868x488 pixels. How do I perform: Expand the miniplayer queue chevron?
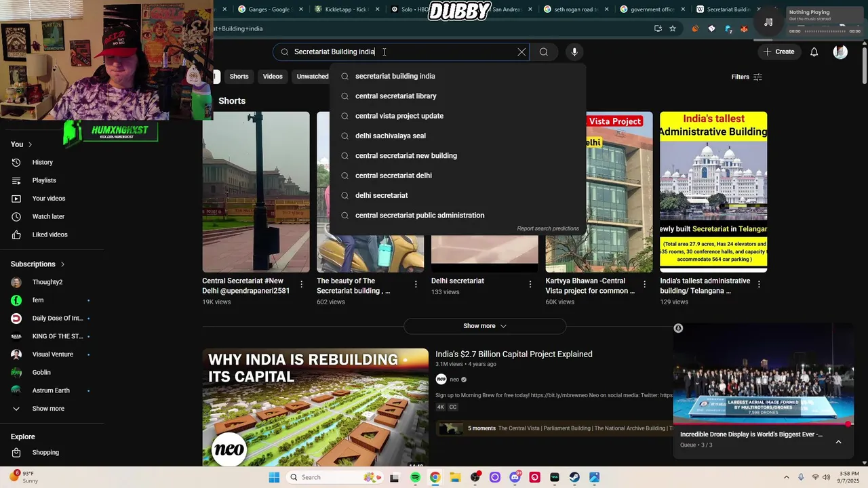pyautogui.click(x=838, y=442)
